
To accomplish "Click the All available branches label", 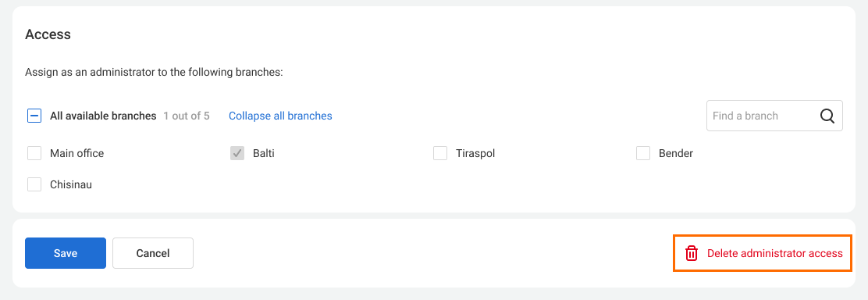I will point(103,116).
